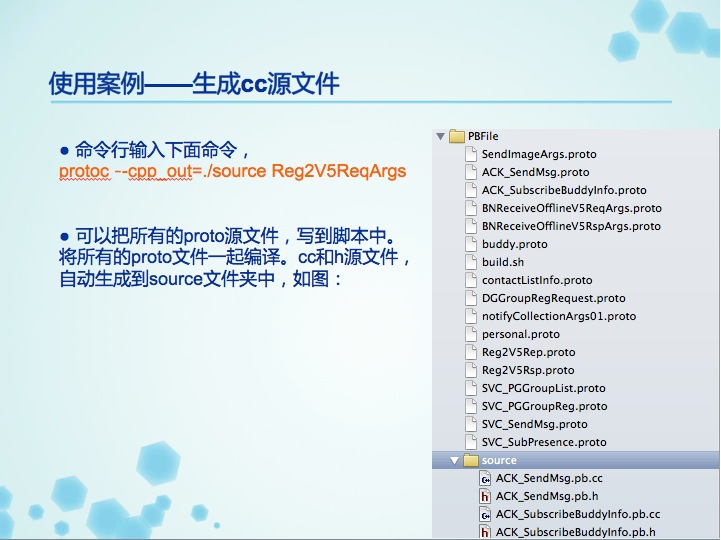Click the Reg2V5Rsp.proto file icon
This screenshot has height=540, width=721.
pyautogui.click(x=471, y=370)
